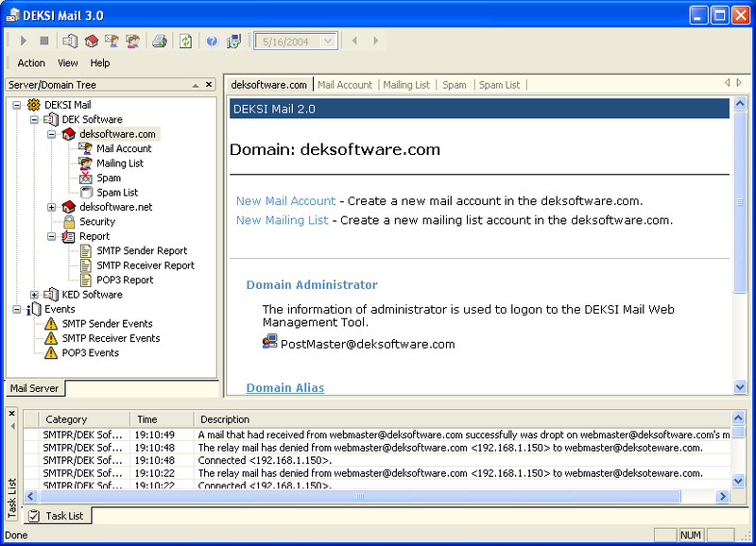Viewport: 756px width, 546px height.
Task: Select the Spam List icon in tree
Action: tap(86, 193)
